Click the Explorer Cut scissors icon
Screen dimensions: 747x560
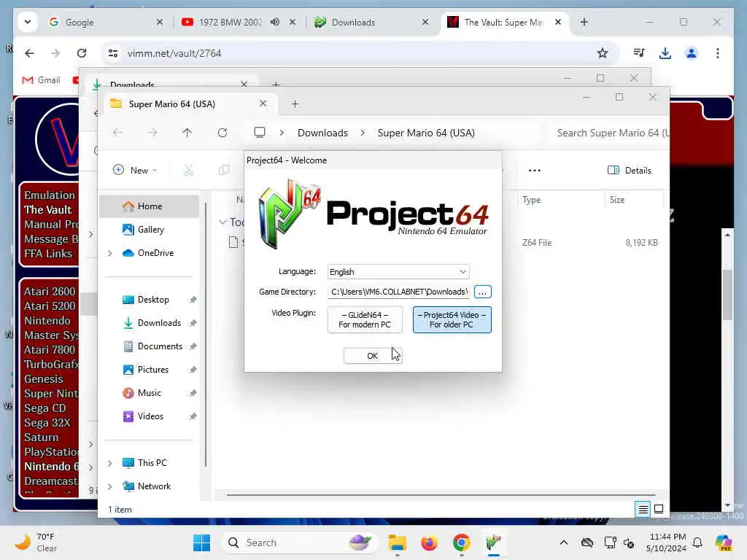click(x=189, y=171)
